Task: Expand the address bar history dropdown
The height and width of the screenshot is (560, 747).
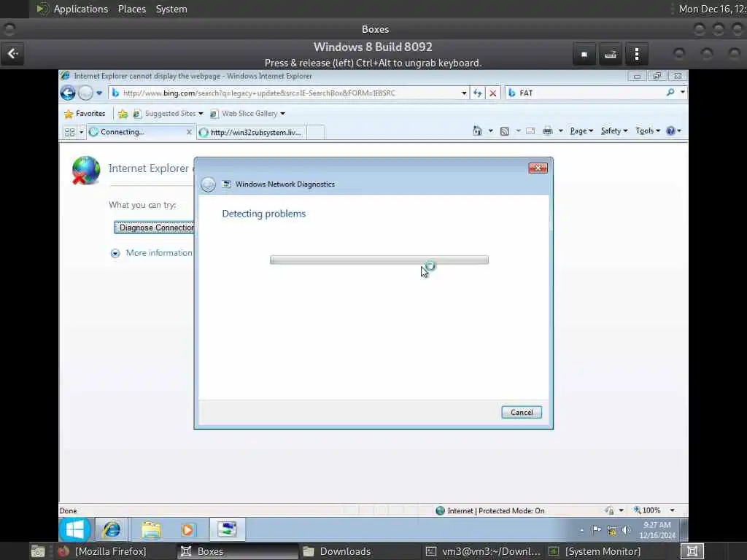Action: [463, 93]
